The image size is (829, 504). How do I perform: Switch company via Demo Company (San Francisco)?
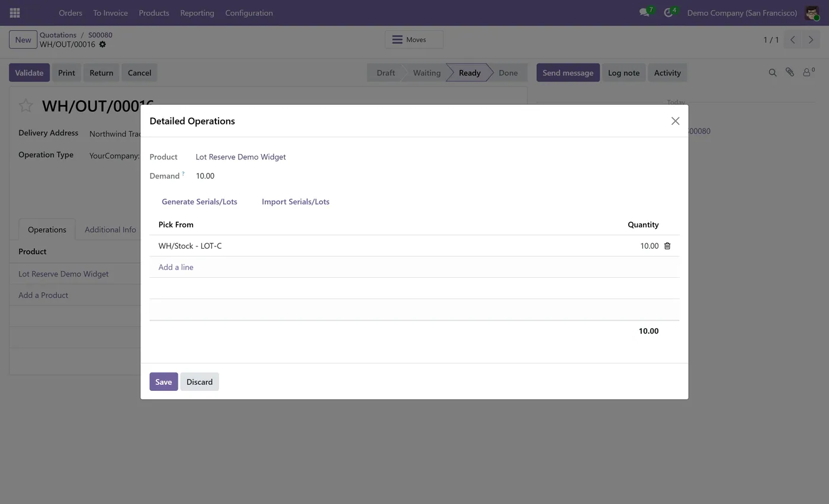[x=742, y=12]
